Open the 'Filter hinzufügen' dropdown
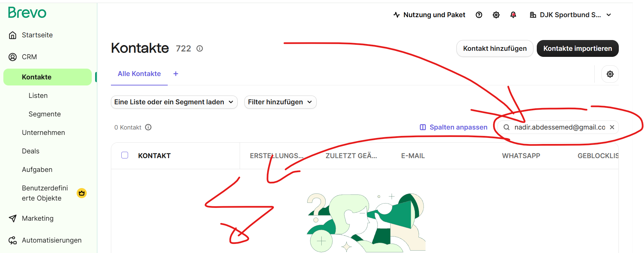This screenshot has width=644, height=253. point(280,102)
